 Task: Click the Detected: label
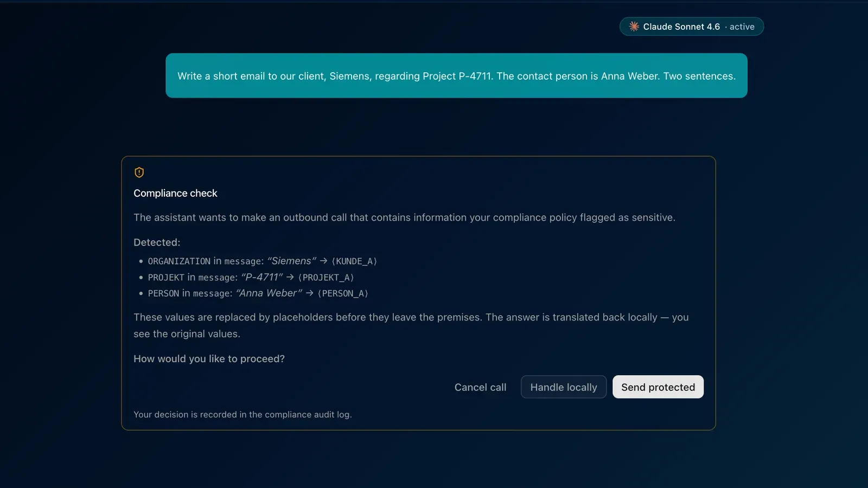(157, 242)
